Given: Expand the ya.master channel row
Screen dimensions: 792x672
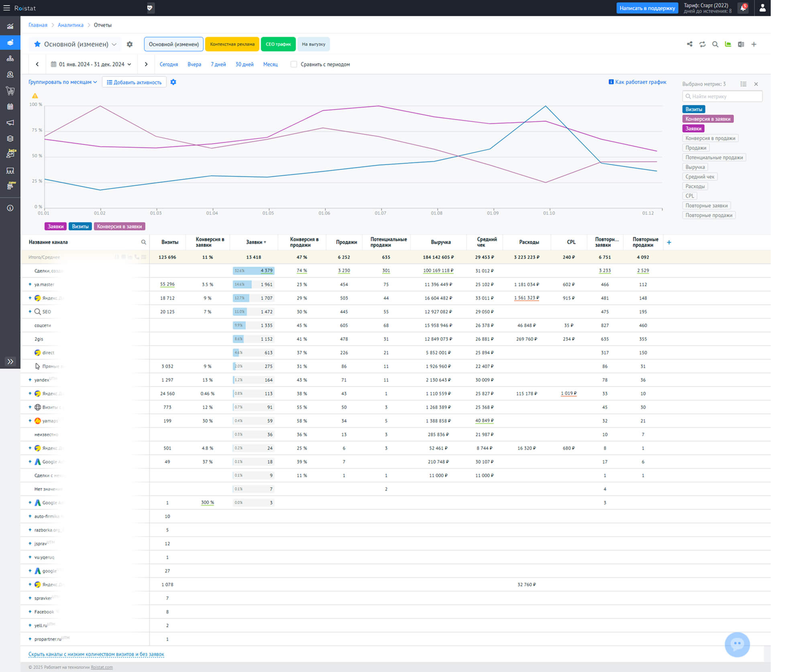Looking at the screenshot, I should (30, 284).
